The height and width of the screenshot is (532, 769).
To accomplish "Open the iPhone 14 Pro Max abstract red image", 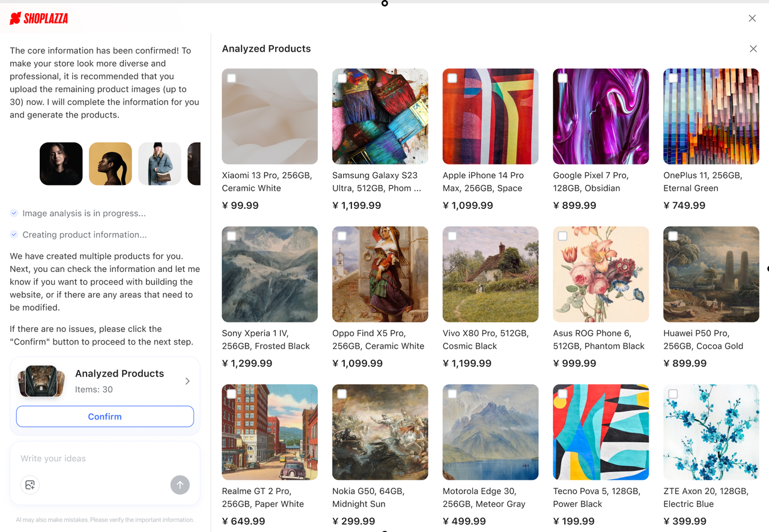I will (490, 116).
